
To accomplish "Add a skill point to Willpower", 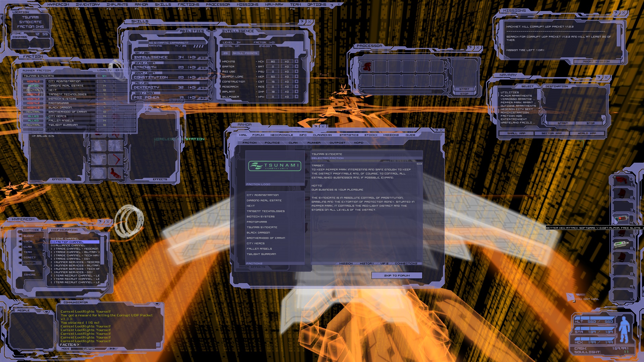I will pos(296,97).
